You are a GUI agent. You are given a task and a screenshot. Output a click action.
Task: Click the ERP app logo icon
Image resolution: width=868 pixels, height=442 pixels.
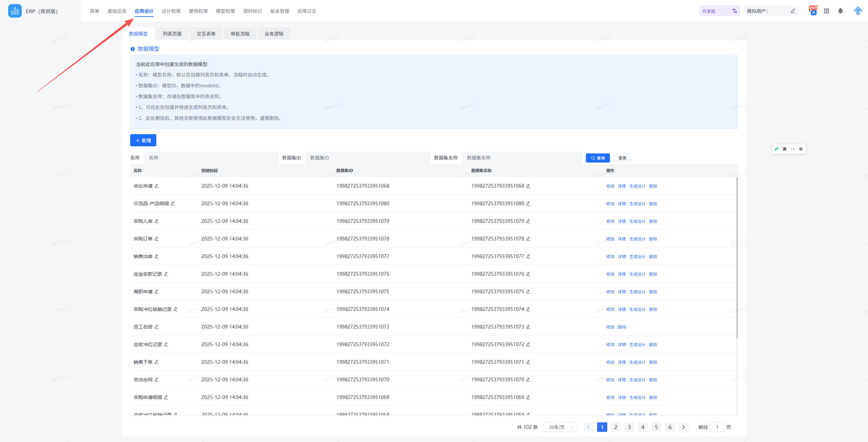15,11
